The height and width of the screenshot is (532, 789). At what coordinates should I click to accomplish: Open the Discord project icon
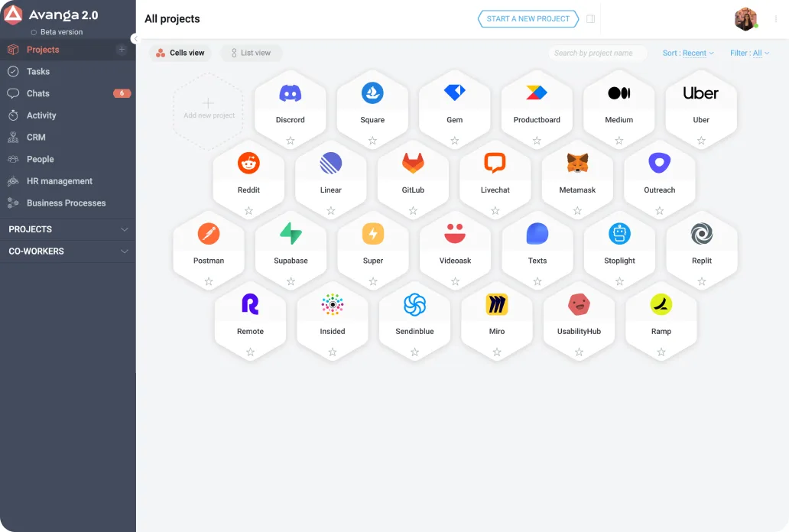click(x=290, y=93)
